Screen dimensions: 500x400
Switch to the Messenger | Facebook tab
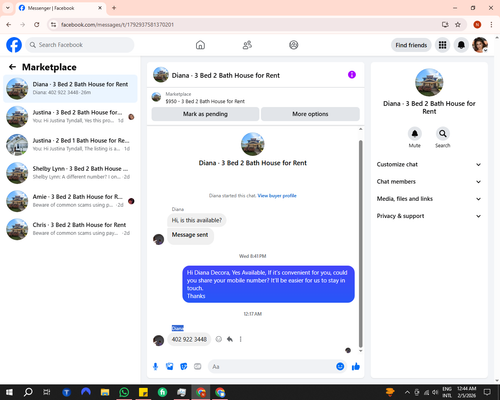[61, 8]
